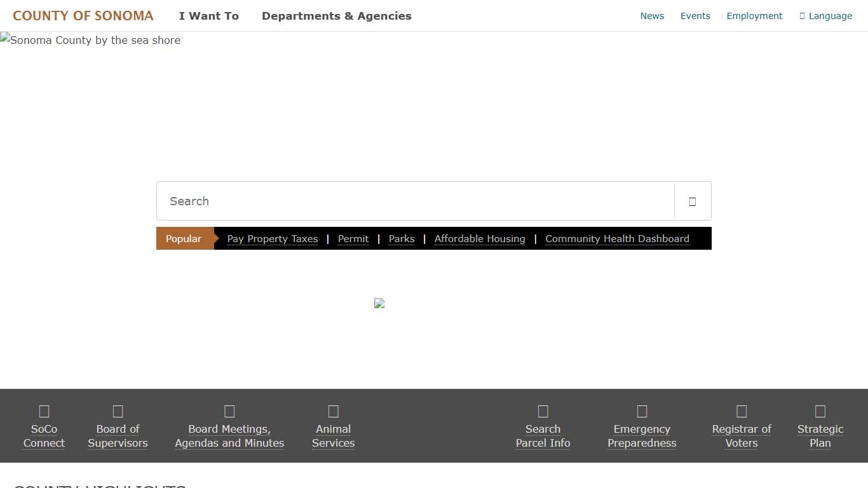Go to the News page
868x488 pixels.
click(652, 16)
